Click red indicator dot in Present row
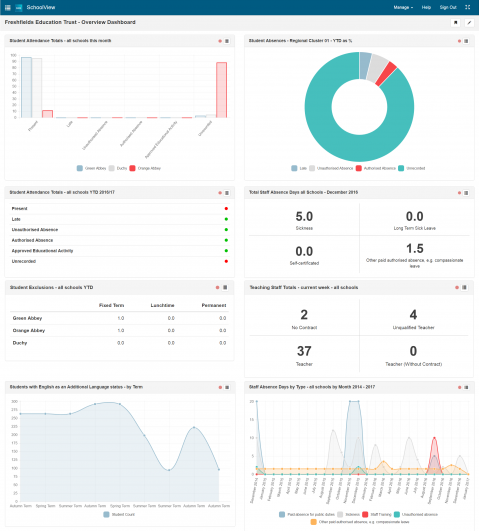The width and height of the screenshot is (479, 531). pyautogui.click(x=226, y=209)
